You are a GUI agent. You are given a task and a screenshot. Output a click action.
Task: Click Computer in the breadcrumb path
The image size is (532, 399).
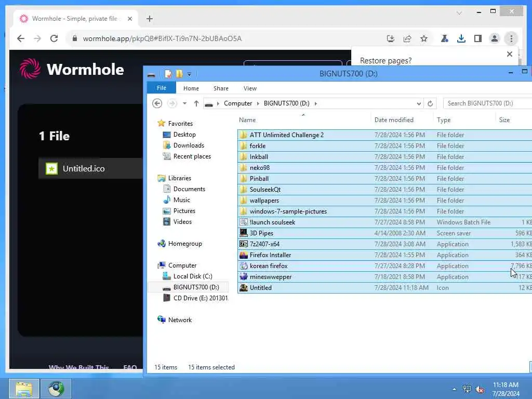(238, 103)
